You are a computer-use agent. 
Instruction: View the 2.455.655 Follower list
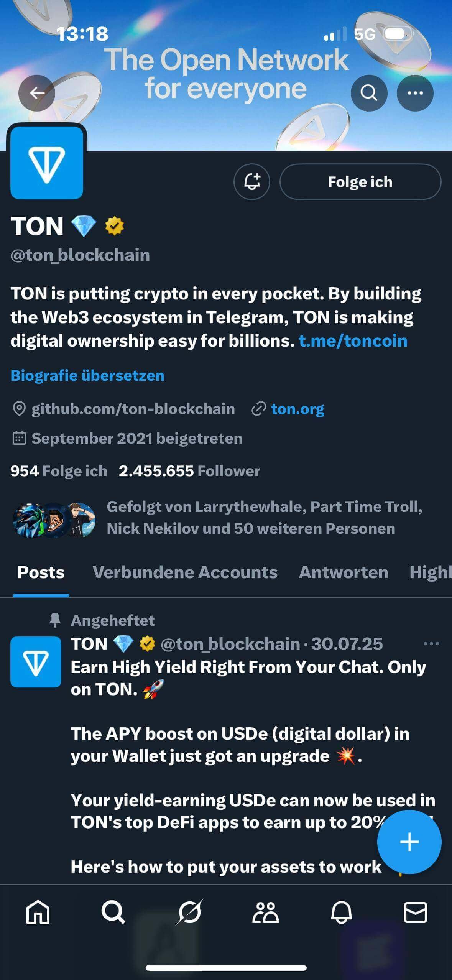[189, 471]
